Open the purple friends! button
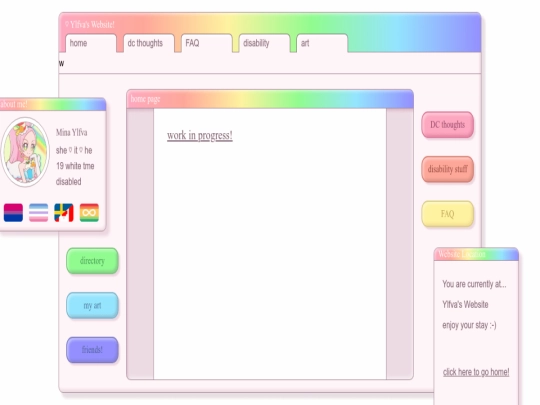The image size is (540, 405). pos(92,350)
